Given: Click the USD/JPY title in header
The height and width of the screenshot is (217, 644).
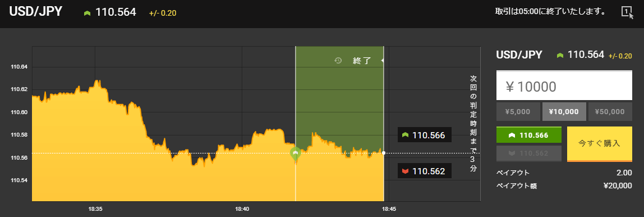Looking at the screenshot, I should pyautogui.click(x=36, y=12).
